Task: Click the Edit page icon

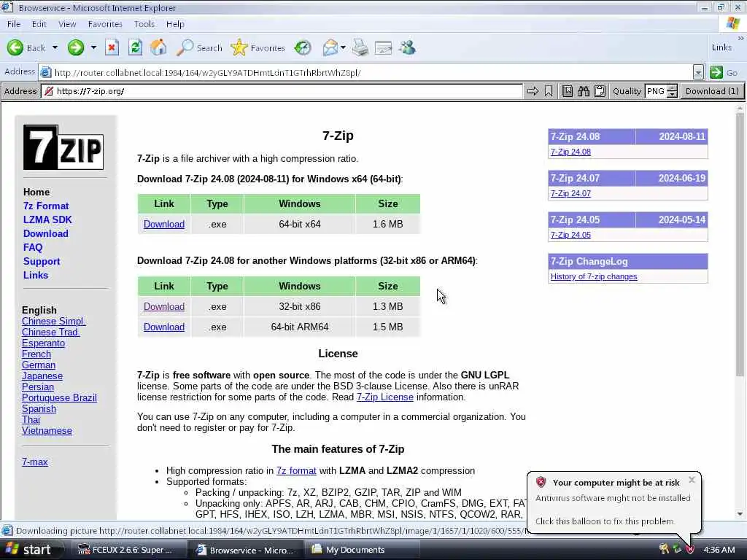Action: pos(384,47)
